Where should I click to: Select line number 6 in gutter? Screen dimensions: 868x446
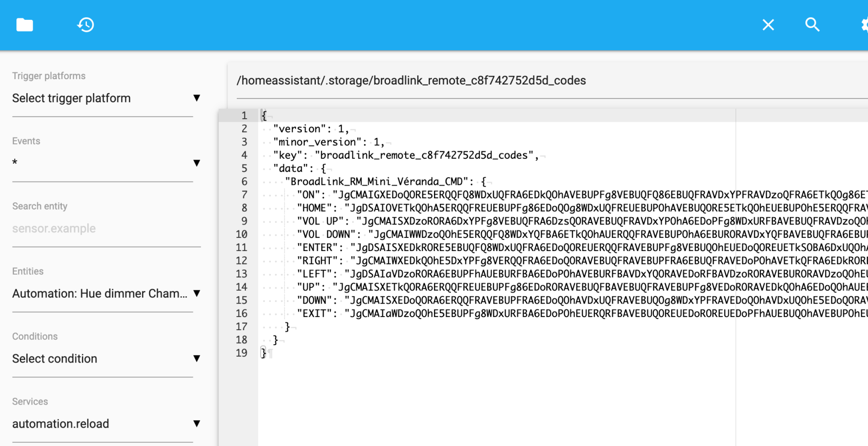(x=244, y=181)
